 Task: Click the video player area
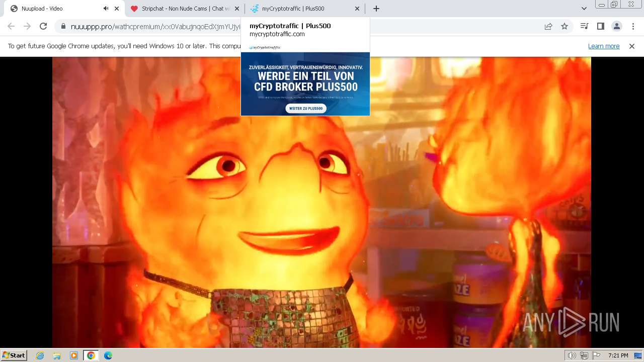[321, 202]
